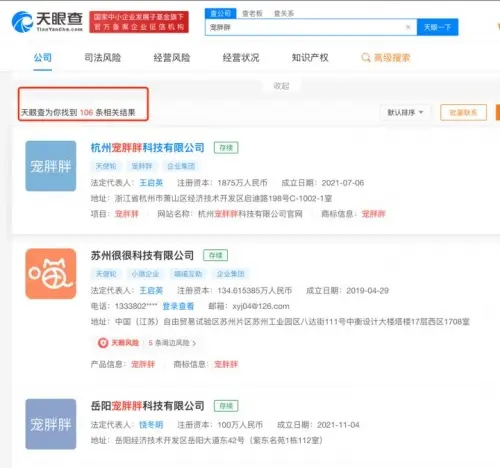Click the 小微企业 tag under 苏州很很科技

click(x=145, y=274)
